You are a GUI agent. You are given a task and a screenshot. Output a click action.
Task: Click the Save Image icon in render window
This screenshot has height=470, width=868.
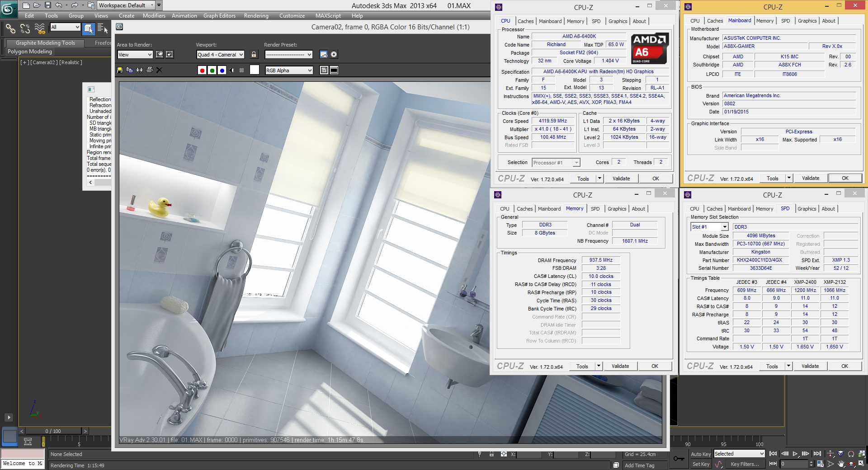click(x=120, y=70)
